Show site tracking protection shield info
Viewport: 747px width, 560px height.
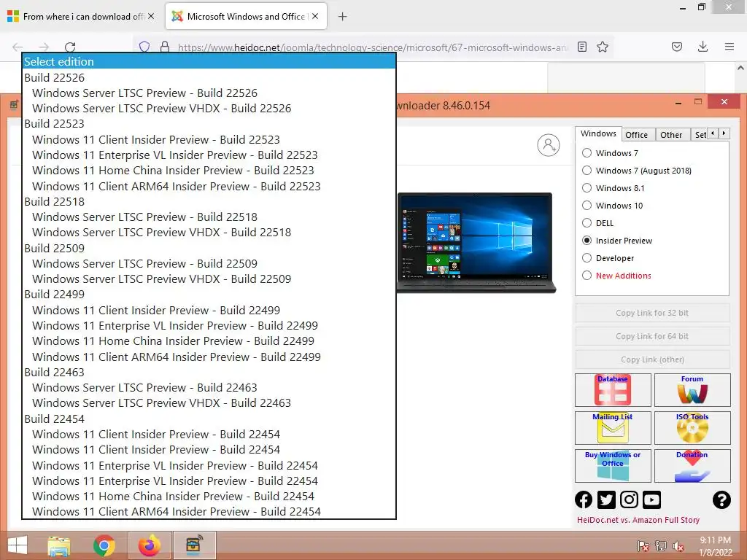(144, 47)
